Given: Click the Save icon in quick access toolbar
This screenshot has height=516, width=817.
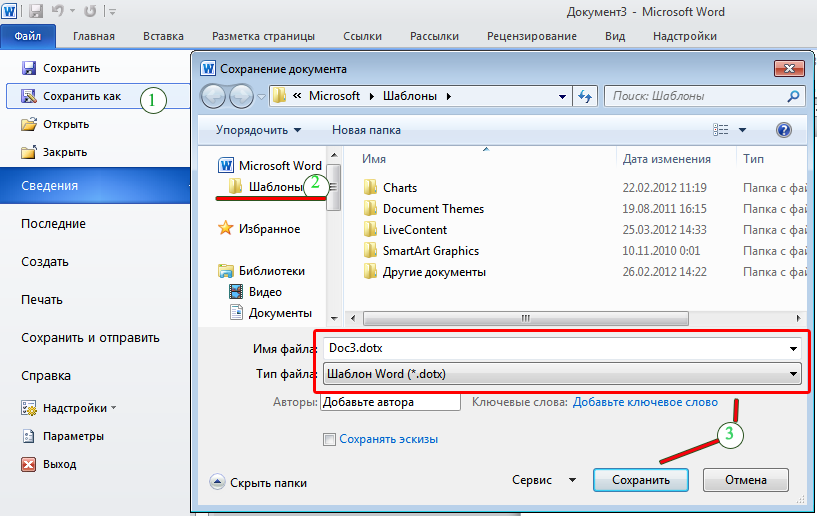Looking at the screenshot, I should 35,10.
